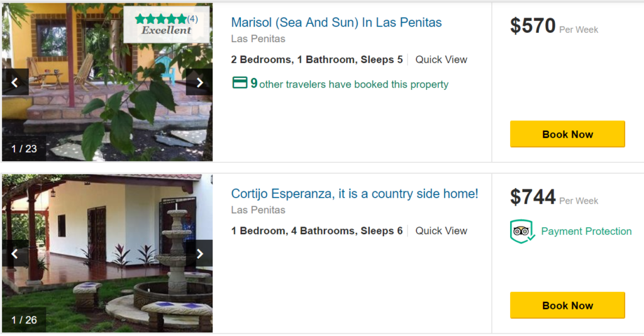This screenshot has height=336, width=644.
Task: Click the Payment Protection label
Action: 586,231
